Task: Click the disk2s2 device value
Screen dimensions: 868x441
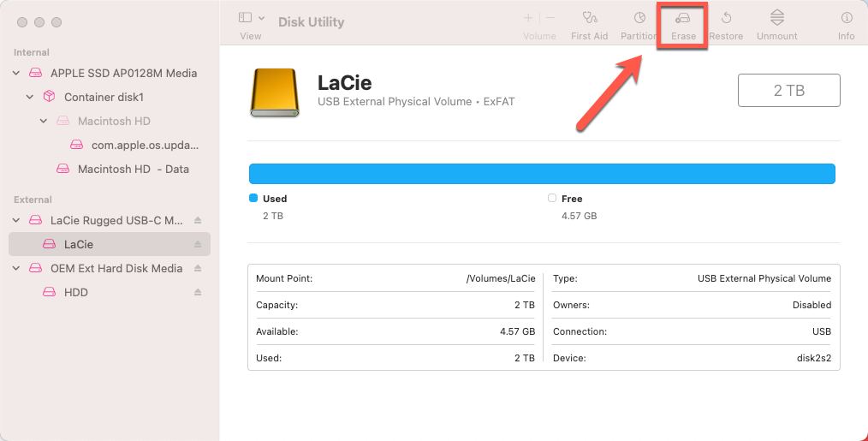Action: pos(814,358)
